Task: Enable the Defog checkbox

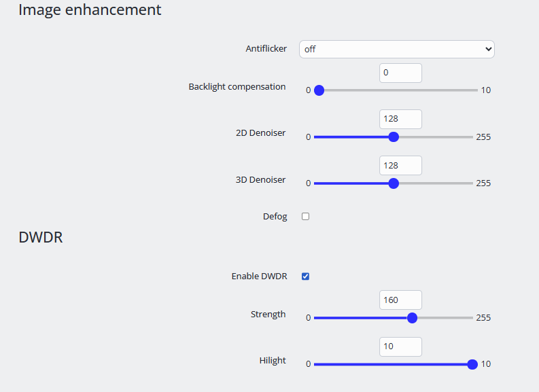Action: [305, 217]
